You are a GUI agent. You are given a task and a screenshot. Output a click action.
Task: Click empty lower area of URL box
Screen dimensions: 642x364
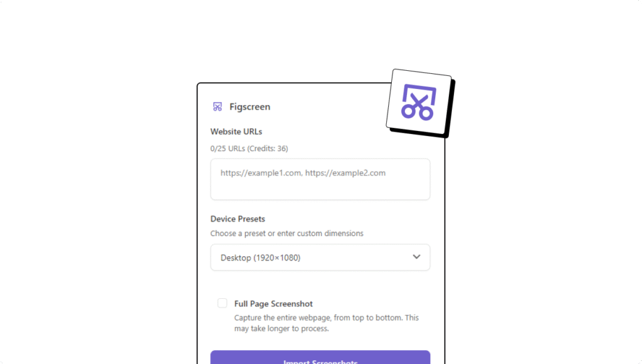(x=320, y=189)
